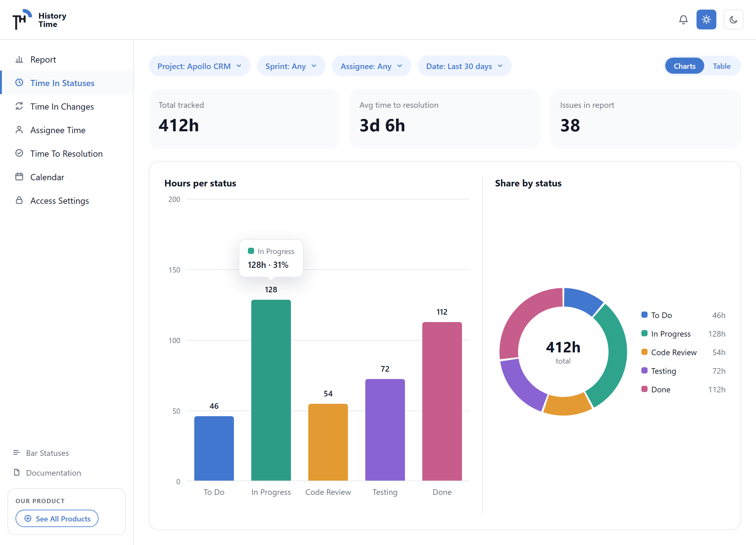Click the History Time logo icon
Screen dimensions: 756x545
[x=22, y=19]
